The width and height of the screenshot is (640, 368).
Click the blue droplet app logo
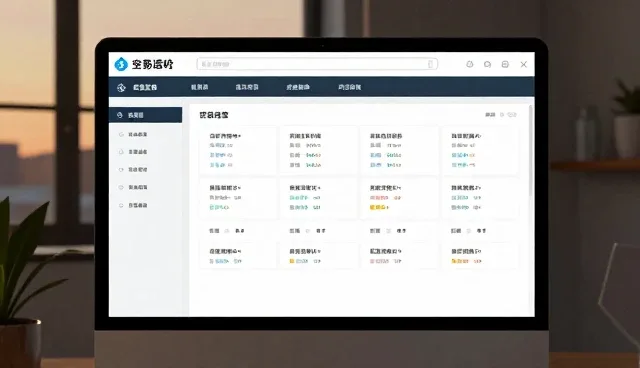121,64
